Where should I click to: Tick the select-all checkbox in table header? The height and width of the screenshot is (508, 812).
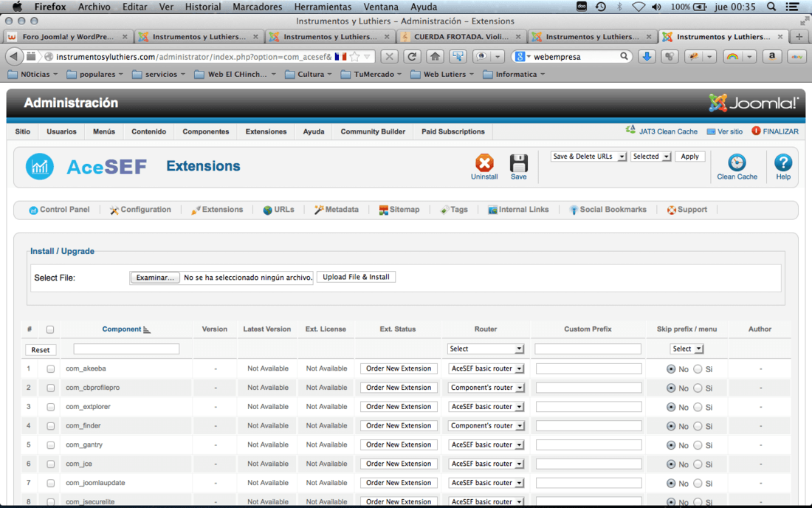pos(50,329)
